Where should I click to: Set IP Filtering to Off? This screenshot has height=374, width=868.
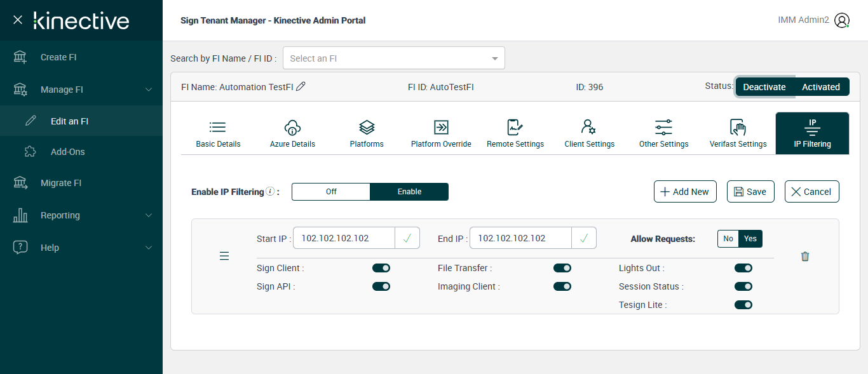click(x=331, y=192)
